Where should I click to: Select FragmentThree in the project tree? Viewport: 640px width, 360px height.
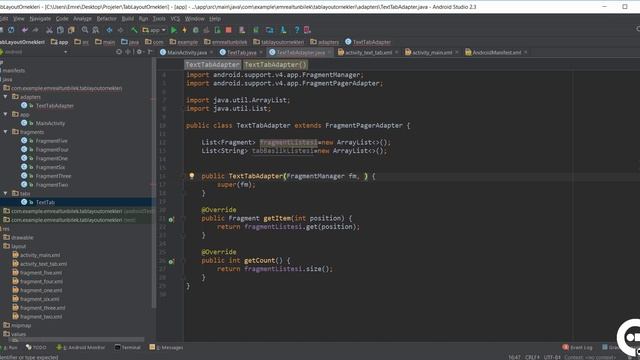(x=53, y=176)
